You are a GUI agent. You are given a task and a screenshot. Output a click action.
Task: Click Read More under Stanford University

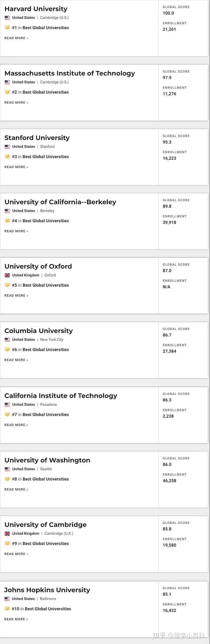16,167
